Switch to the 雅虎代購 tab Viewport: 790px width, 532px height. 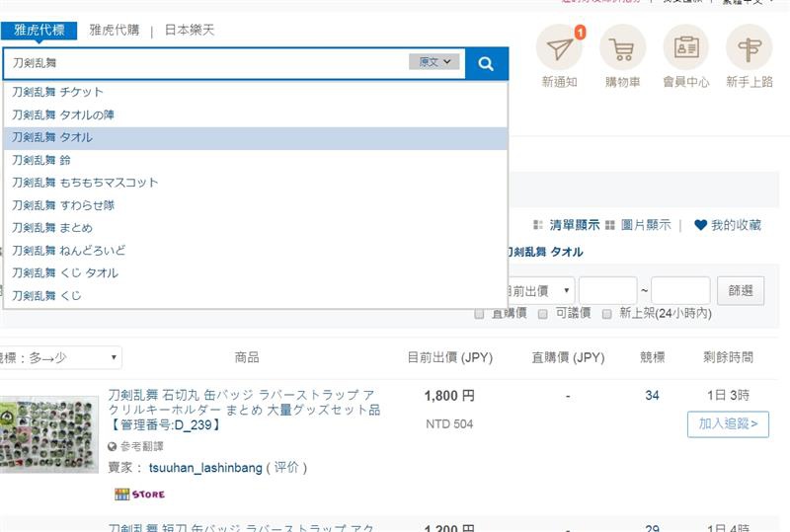pyautogui.click(x=115, y=31)
